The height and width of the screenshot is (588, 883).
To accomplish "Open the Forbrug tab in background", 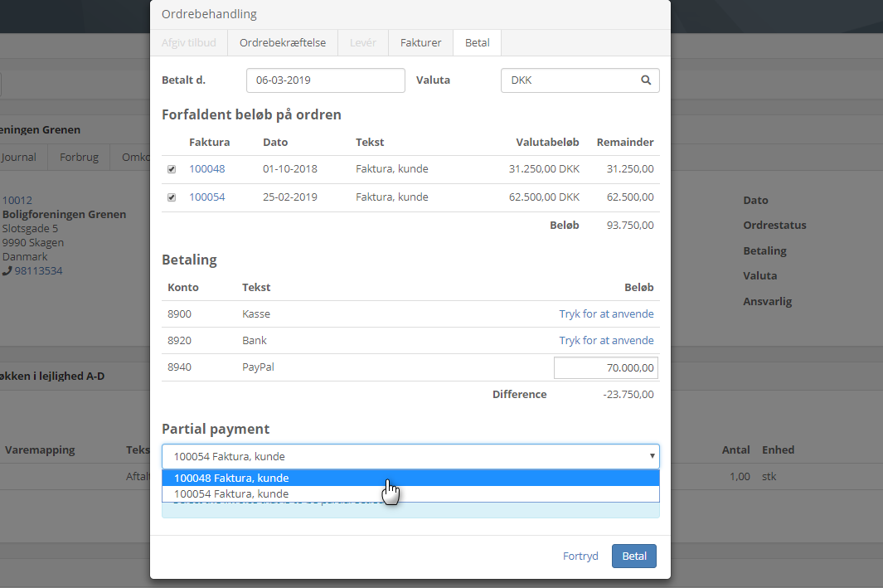I will click(79, 158).
